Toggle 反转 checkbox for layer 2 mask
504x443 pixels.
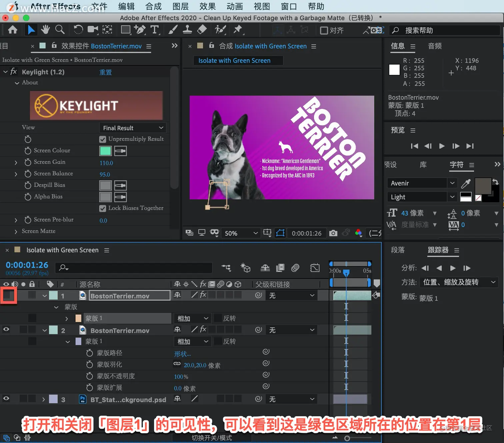(x=218, y=341)
